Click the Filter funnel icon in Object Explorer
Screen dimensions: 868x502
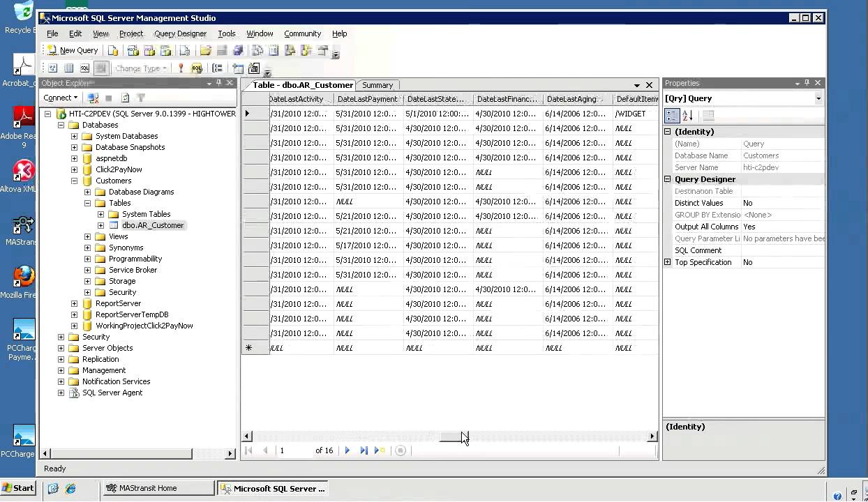(x=141, y=98)
